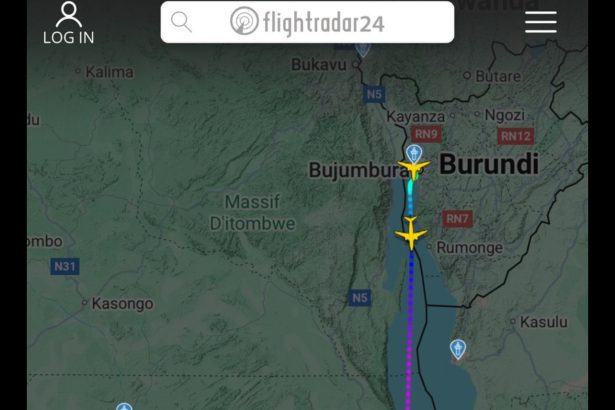Select the yellow plane over Bujumbura
This screenshot has width=615, height=410.
pyautogui.click(x=414, y=169)
